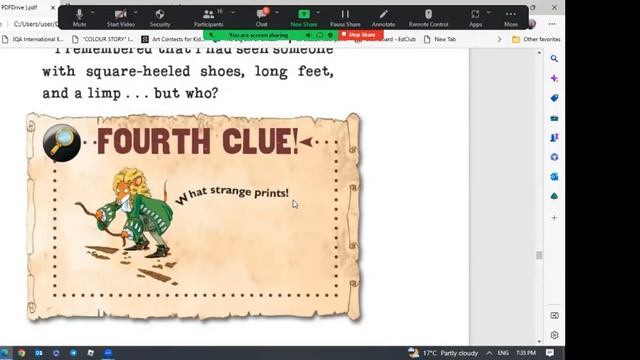Open the Microsoft 365 sidebar icon
Screen dimensions: 640x360
pos(554,157)
